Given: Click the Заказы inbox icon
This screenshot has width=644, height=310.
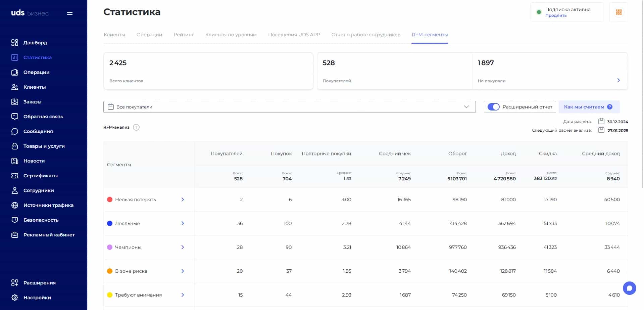Looking at the screenshot, I should coord(15,102).
